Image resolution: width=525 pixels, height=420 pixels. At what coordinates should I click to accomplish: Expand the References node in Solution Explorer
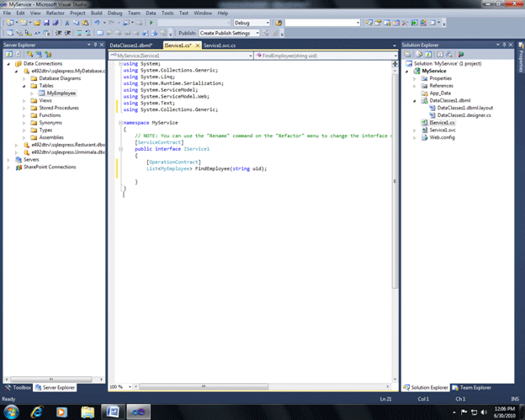414,86
